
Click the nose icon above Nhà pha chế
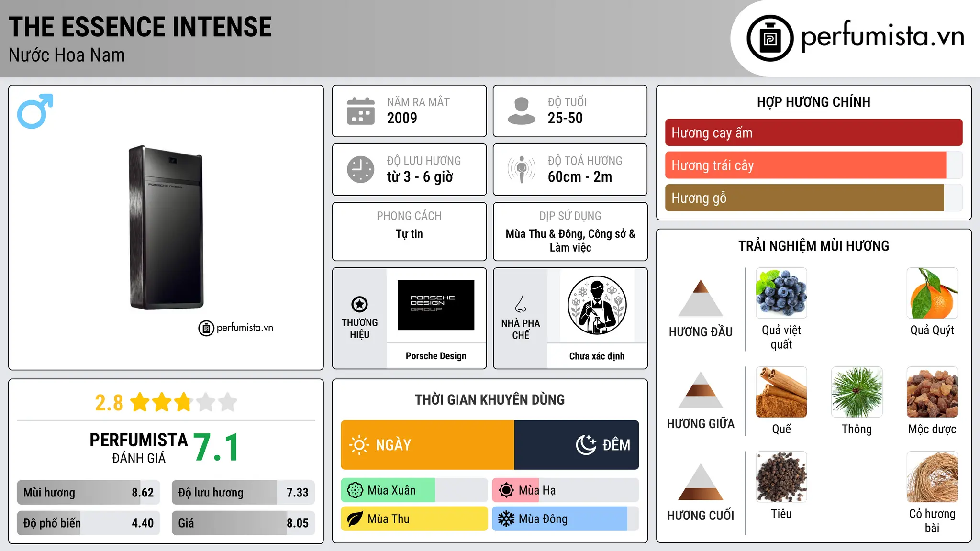tap(521, 304)
